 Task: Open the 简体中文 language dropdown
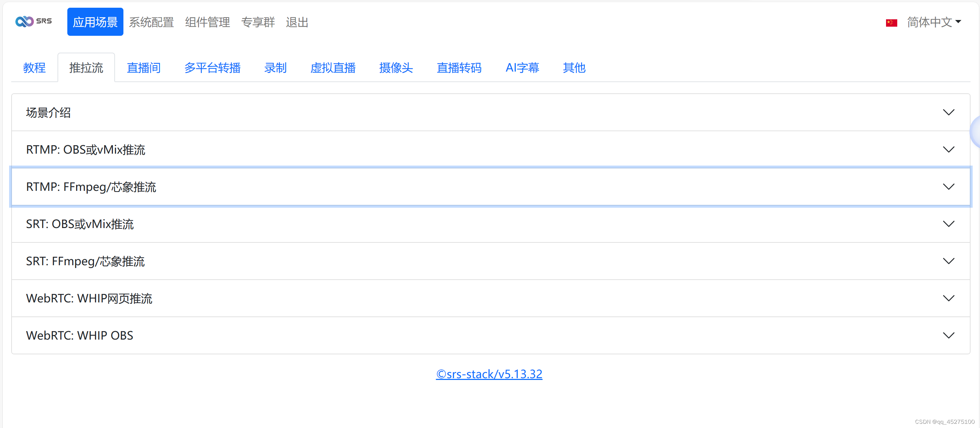[x=934, y=22]
